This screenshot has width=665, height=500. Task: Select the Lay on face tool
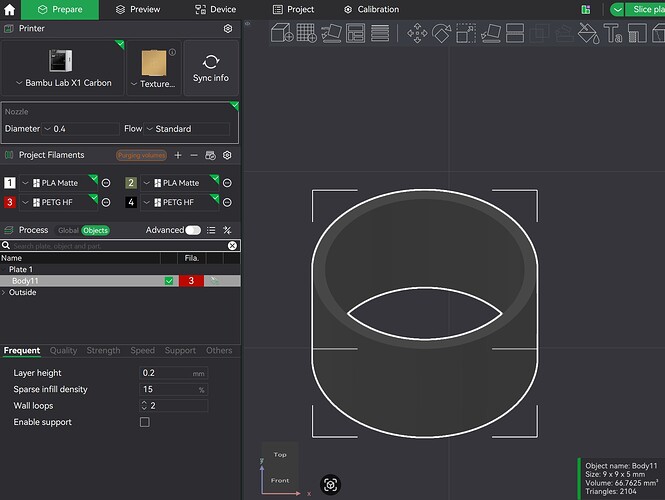pos(491,33)
